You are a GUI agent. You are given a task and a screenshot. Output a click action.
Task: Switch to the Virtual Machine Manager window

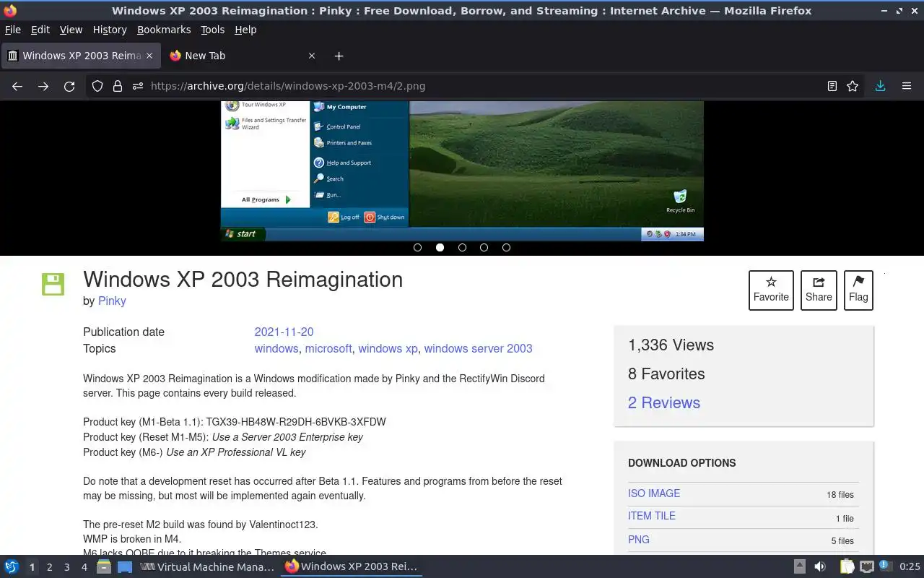(208, 567)
